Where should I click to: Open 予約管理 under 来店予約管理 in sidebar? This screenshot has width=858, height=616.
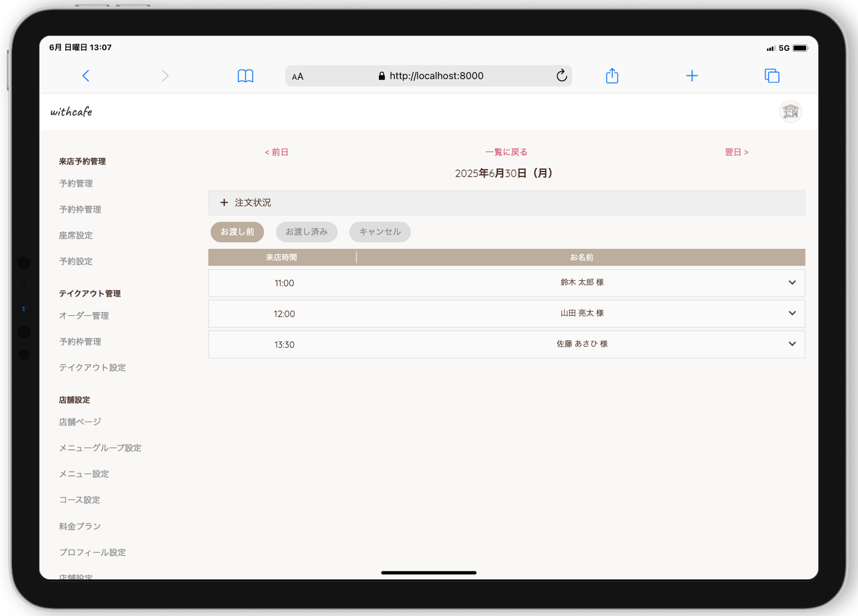76,184
